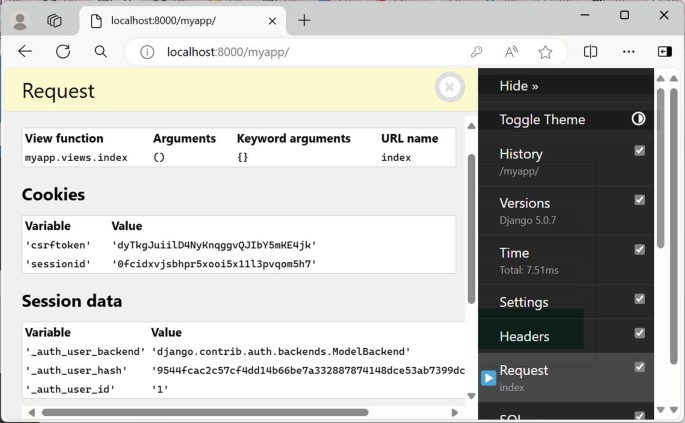Toggle the Time panel checkbox
685x423 pixels.
pos(640,250)
